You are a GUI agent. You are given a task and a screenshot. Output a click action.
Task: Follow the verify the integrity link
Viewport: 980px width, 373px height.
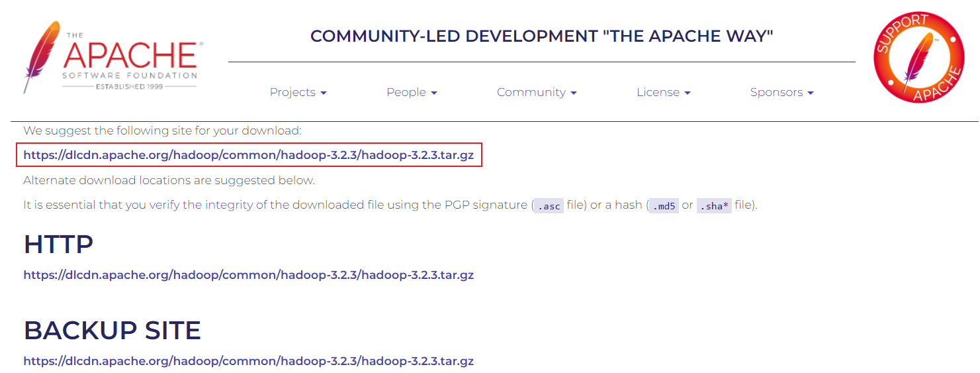201,205
